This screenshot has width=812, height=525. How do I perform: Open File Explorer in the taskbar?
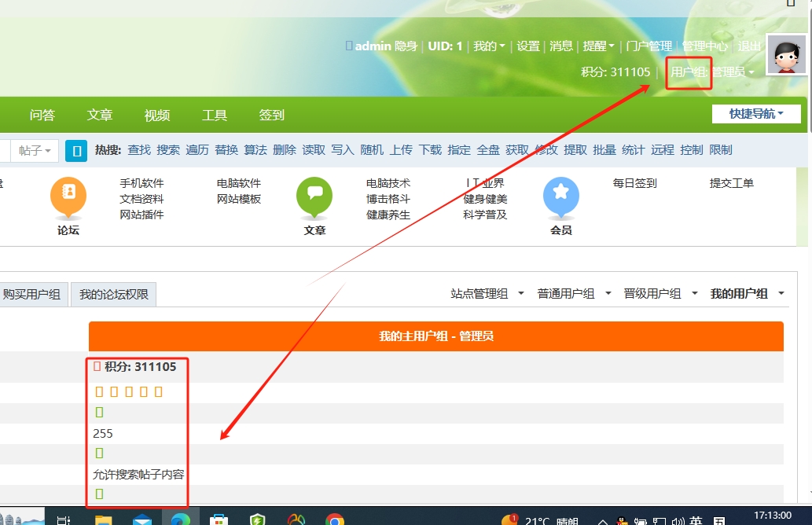(104, 519)
